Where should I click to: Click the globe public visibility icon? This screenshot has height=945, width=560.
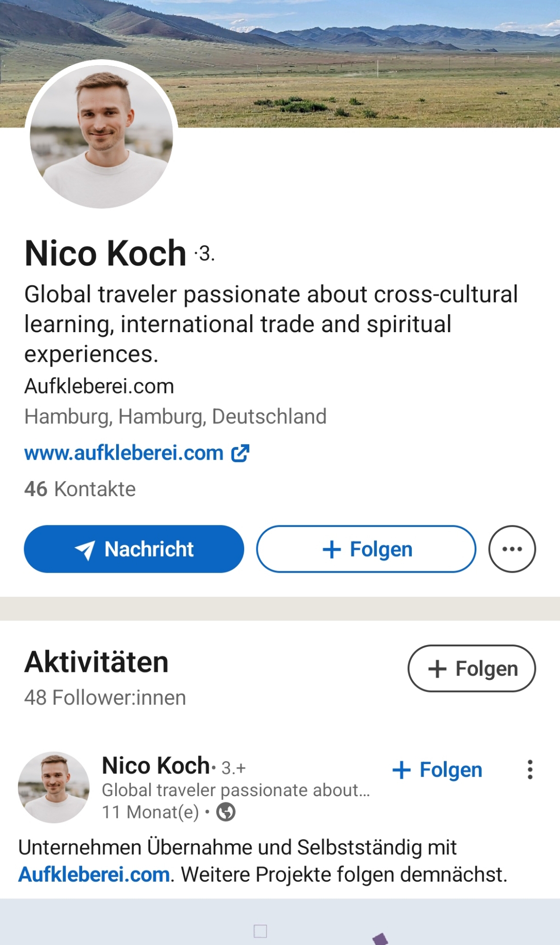pos(226,812)
